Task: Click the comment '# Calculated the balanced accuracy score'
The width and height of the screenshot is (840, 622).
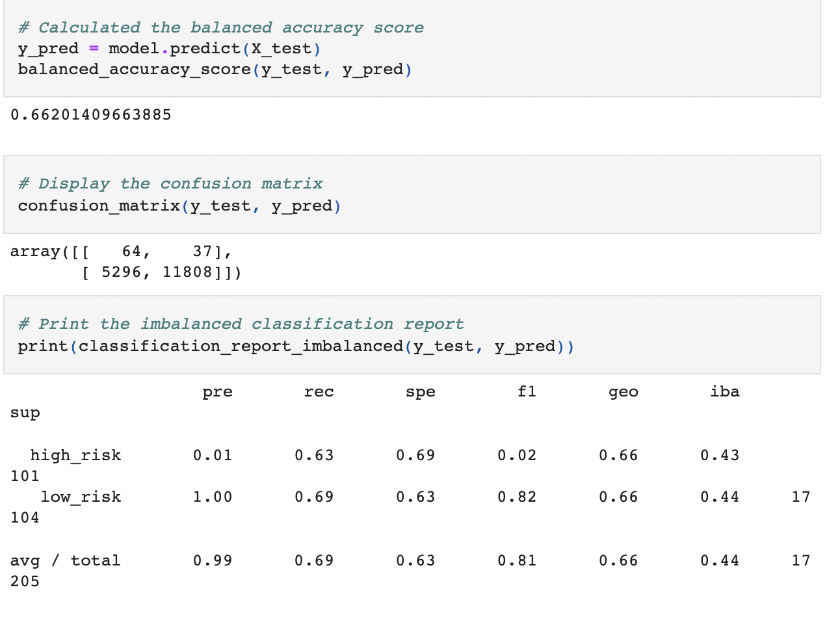Action: (221, 28)
